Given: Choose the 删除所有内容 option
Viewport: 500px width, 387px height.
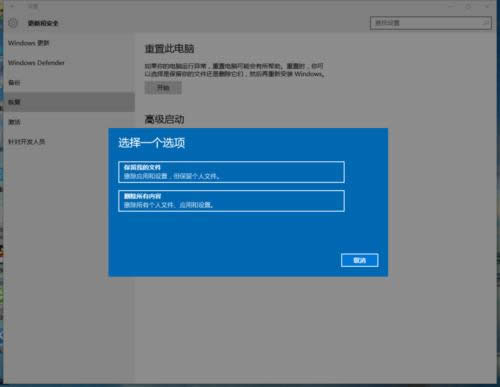Looking at the screenshot, I should pos(231,201).
